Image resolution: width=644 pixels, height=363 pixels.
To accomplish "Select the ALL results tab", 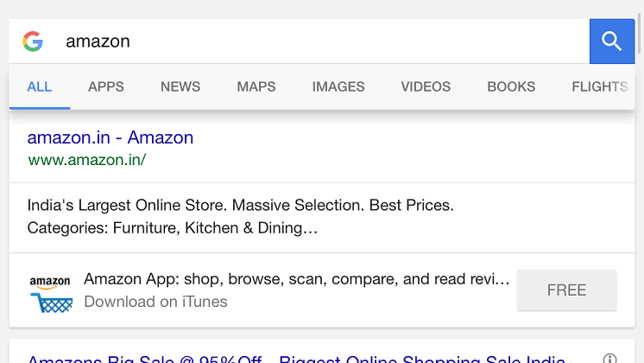I will click(x=40, y=86).
